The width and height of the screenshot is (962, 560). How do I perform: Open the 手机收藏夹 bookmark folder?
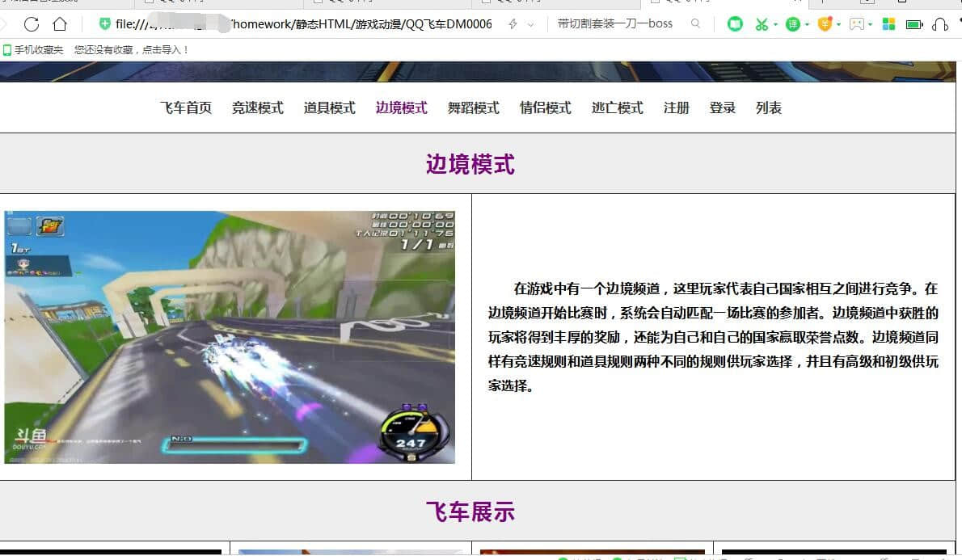coord(33,50)
